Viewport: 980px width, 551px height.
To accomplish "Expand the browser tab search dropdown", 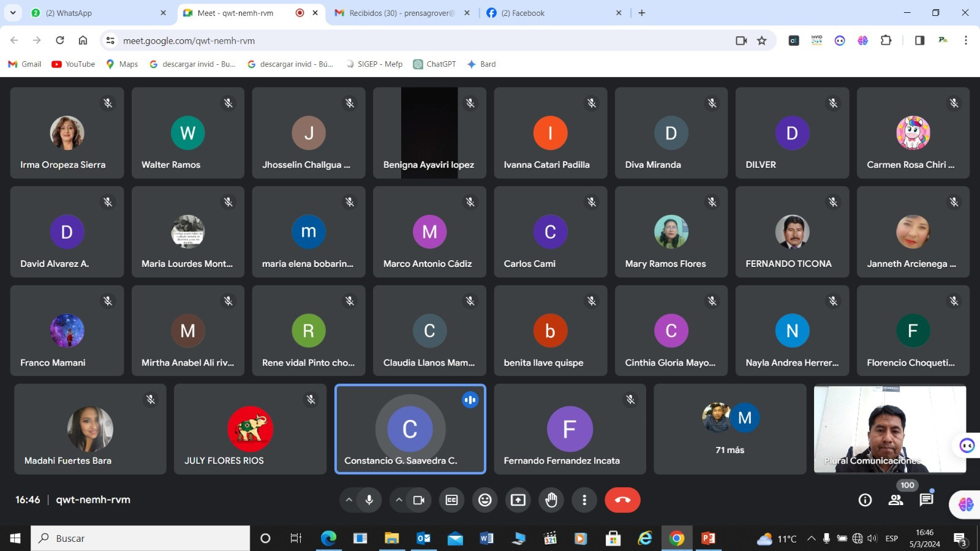I will pos(12,13).
